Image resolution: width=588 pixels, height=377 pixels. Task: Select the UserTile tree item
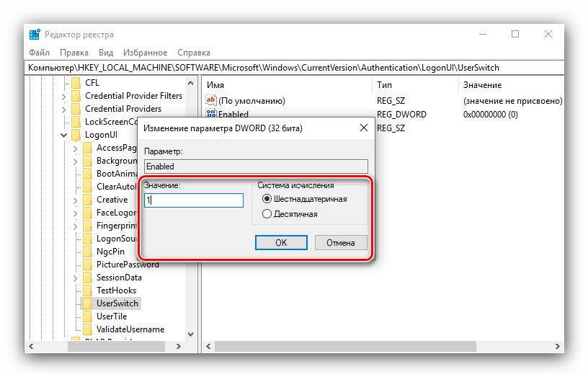click(112, 316)
